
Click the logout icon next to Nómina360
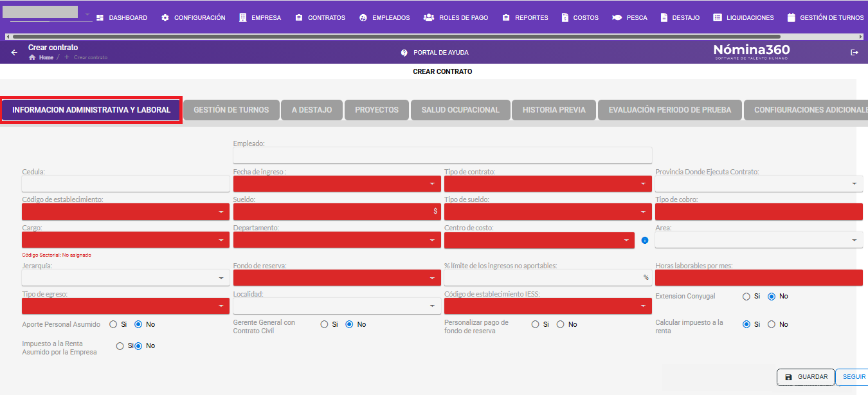click(854, 53)
